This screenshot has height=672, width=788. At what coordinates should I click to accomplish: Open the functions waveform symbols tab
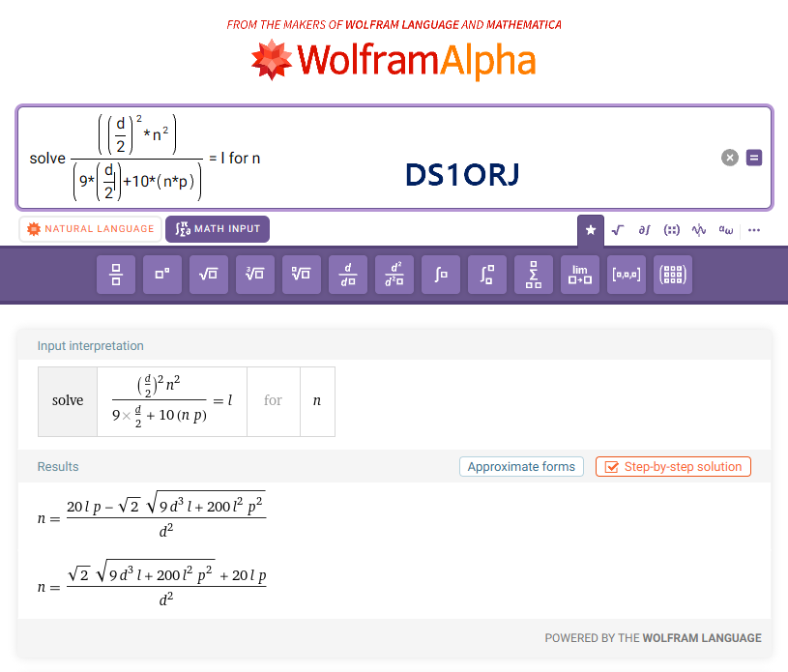pos(698,230)
